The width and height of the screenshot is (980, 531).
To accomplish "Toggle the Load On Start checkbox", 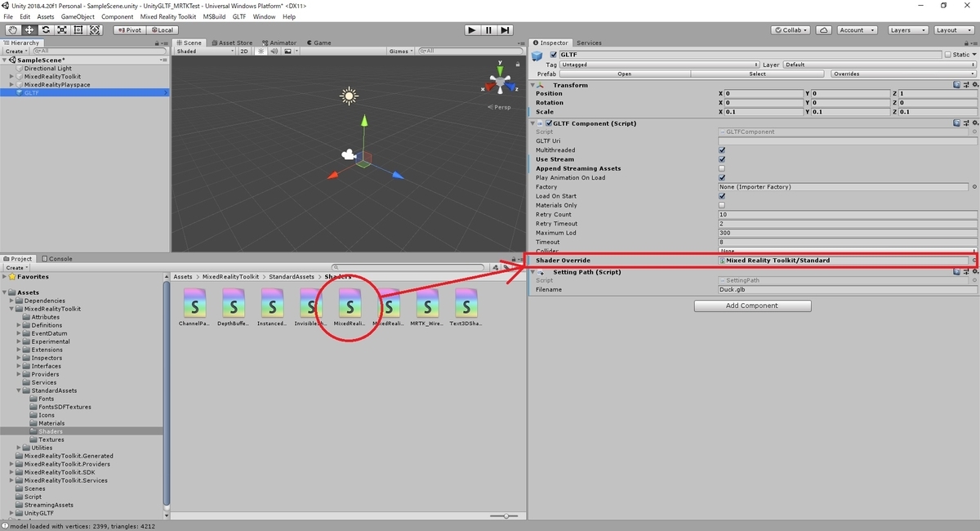I will [x=722, y=196].
